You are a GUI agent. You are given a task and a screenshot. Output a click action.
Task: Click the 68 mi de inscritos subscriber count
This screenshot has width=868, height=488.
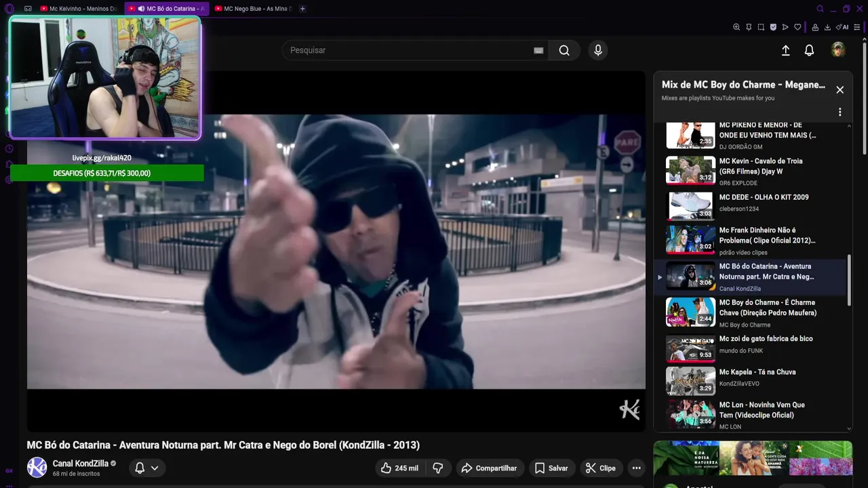77,474
